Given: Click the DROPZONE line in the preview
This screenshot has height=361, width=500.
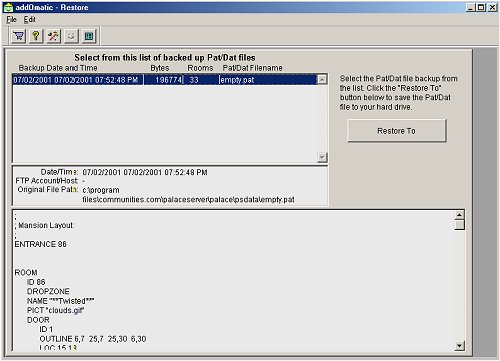Looking at the screenshot, I should (48, 291).
